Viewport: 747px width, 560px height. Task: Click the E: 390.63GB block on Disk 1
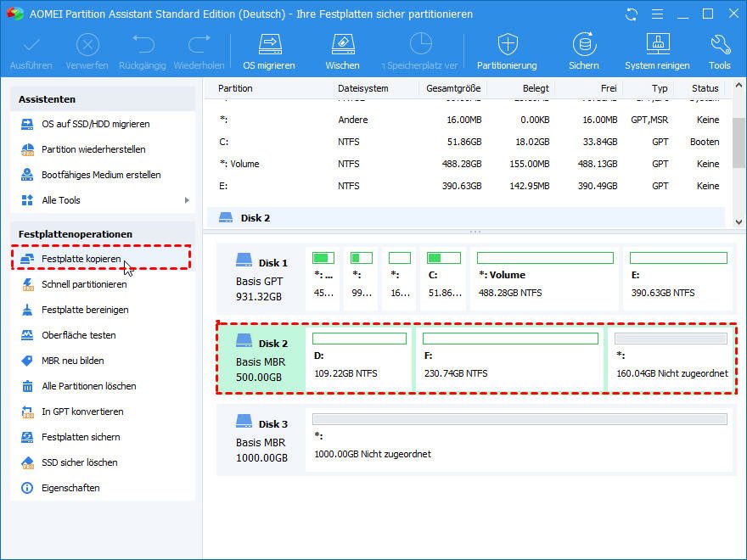678,278
